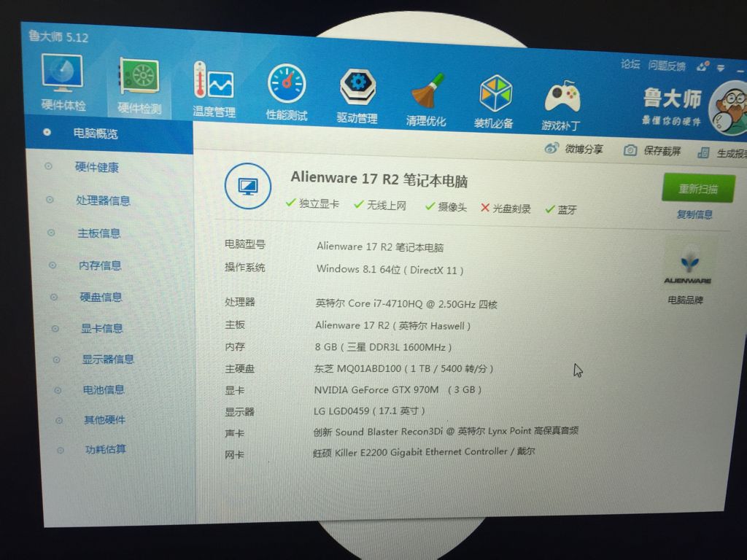
Task: Open 温度管理 temperature management icon
Action: pyautogui.click(x=214, y=89)
